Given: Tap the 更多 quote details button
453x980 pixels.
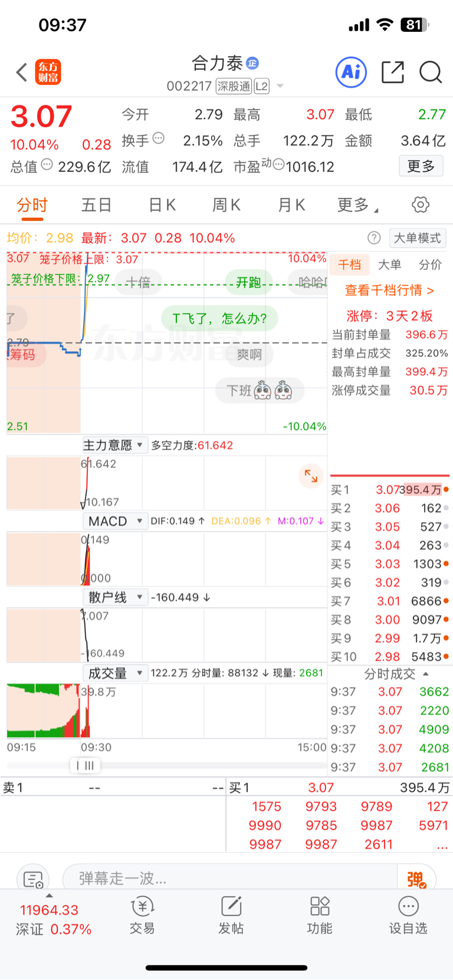Looking at the screenshot, I should click(421, 166).
